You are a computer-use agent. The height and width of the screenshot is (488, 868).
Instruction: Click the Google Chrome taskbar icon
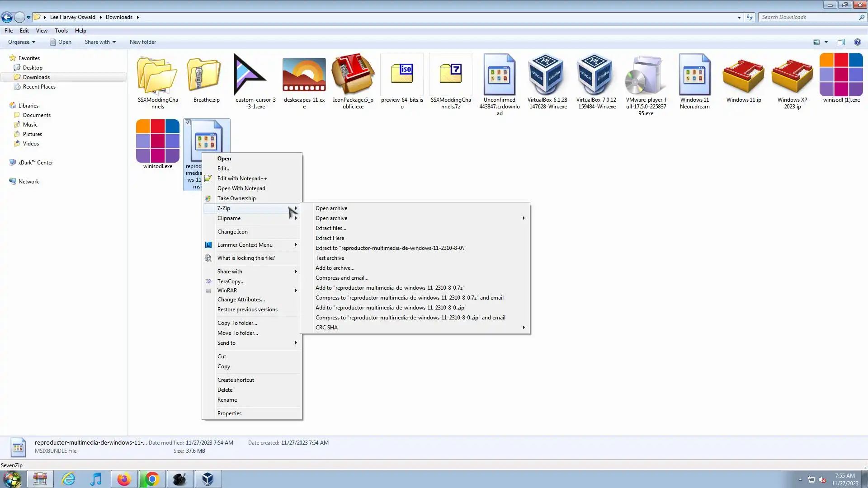click(152, 479)
